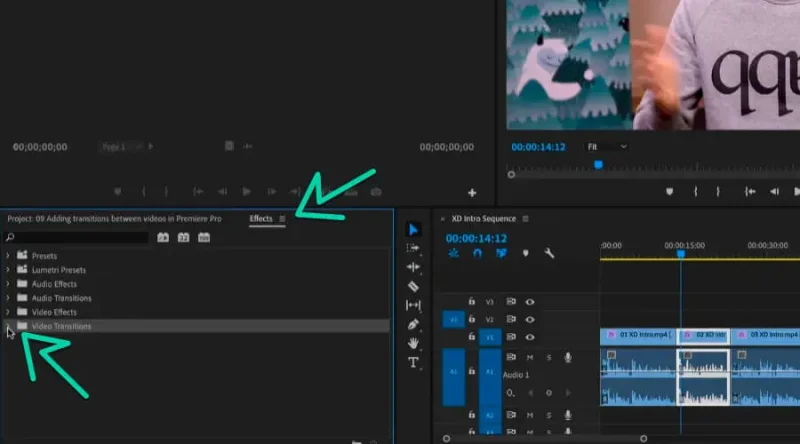The image size is (800, 444).
Task: Click Export Frame camera in Source monitor
Action: (376, 192)
